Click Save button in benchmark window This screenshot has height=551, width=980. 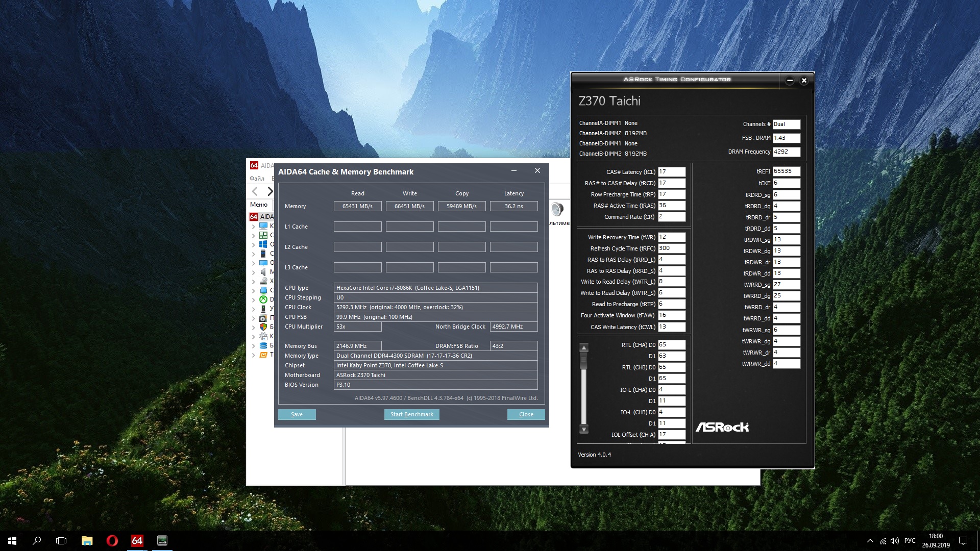tap(297, 414)
